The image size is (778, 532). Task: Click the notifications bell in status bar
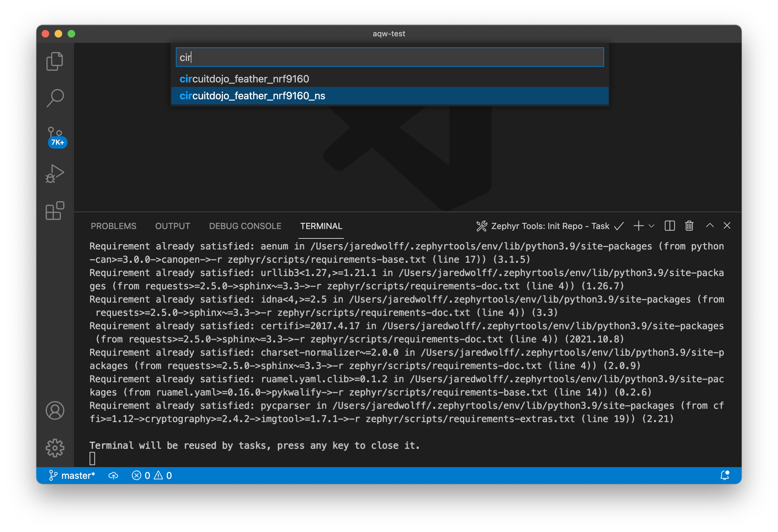pyautogui.click(x=725, y=476)
